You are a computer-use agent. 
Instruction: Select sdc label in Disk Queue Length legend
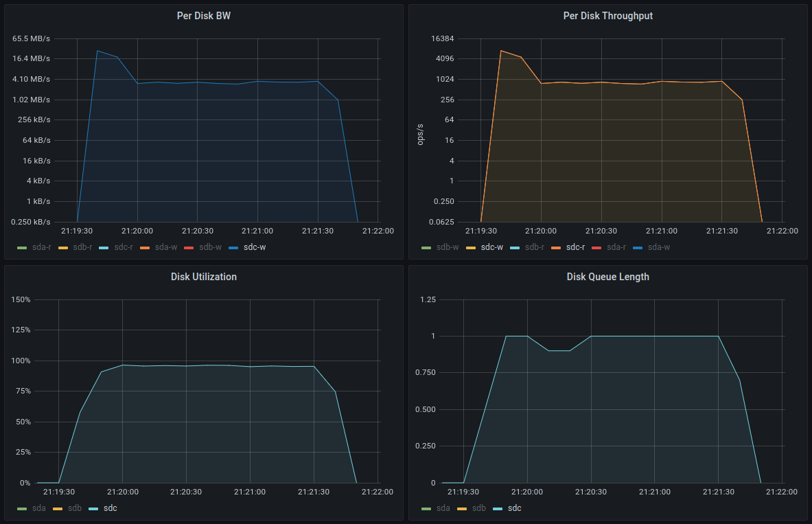point(515,508)
